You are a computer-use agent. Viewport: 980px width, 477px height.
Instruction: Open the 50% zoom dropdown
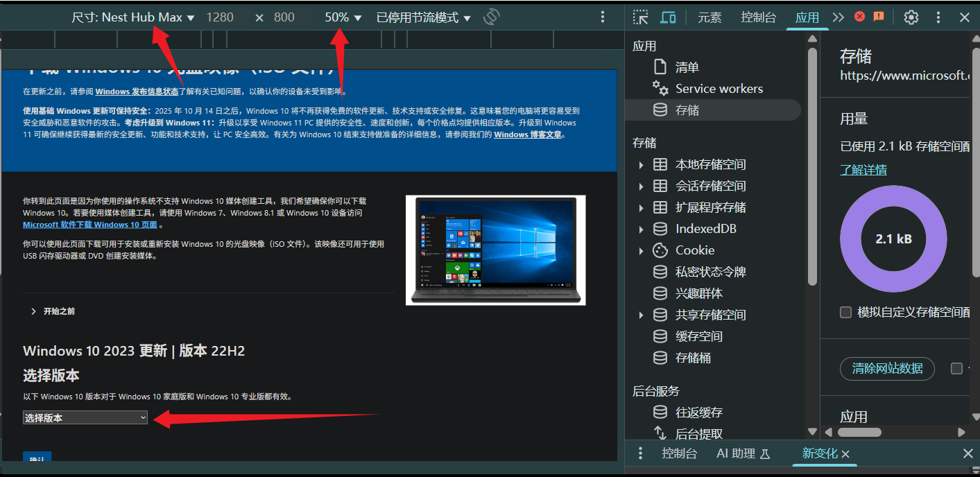click(343, 17)
